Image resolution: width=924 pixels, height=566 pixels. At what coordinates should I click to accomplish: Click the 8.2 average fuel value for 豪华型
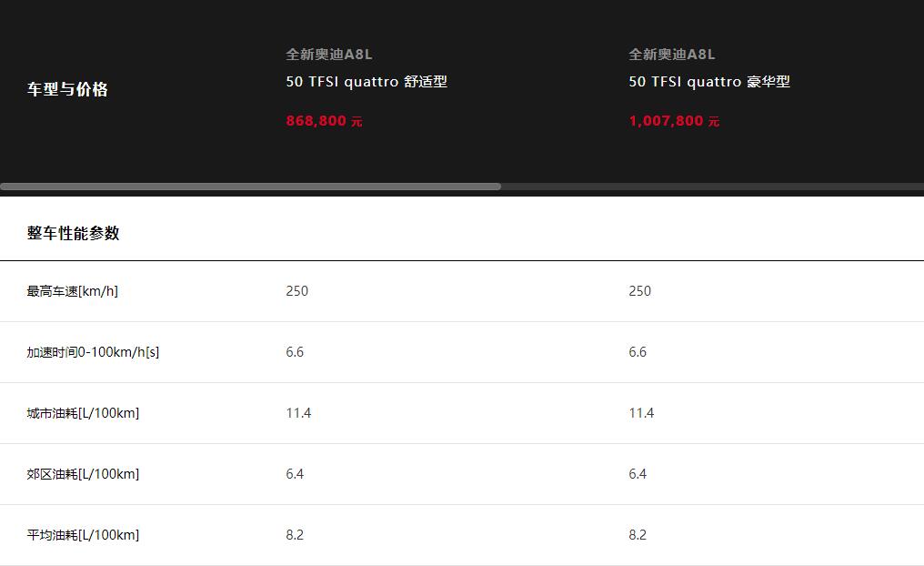[638, 535]
